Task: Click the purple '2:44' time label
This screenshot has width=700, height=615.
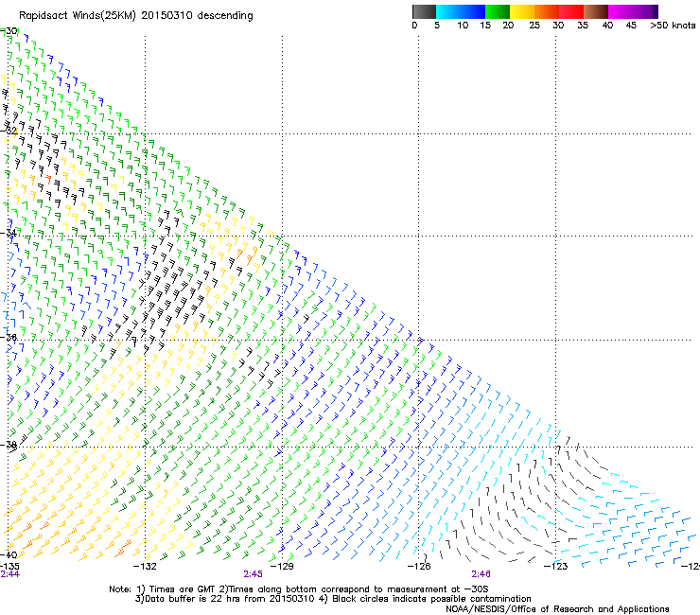Action: point(9,574)
